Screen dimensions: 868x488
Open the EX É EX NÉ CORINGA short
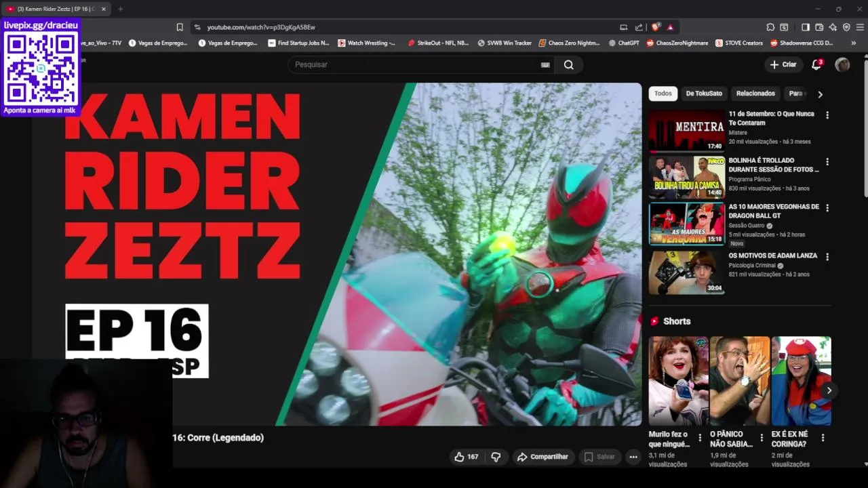click(x=801, y=381)
